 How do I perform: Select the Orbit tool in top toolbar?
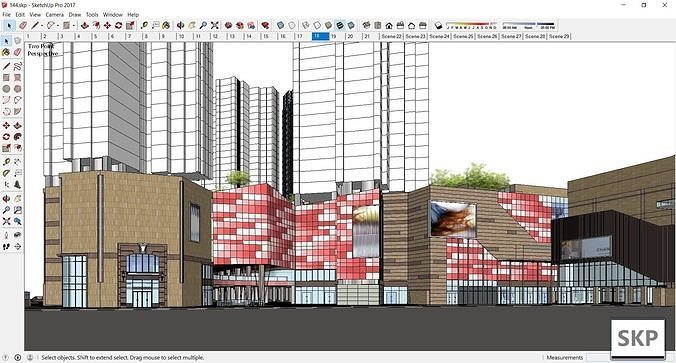tap(181, 25)
